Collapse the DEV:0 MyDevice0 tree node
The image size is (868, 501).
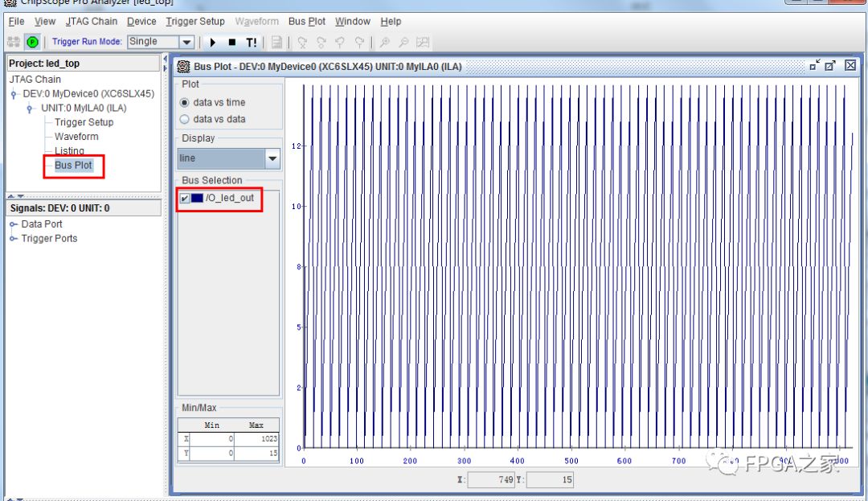(x=14, y=94)
